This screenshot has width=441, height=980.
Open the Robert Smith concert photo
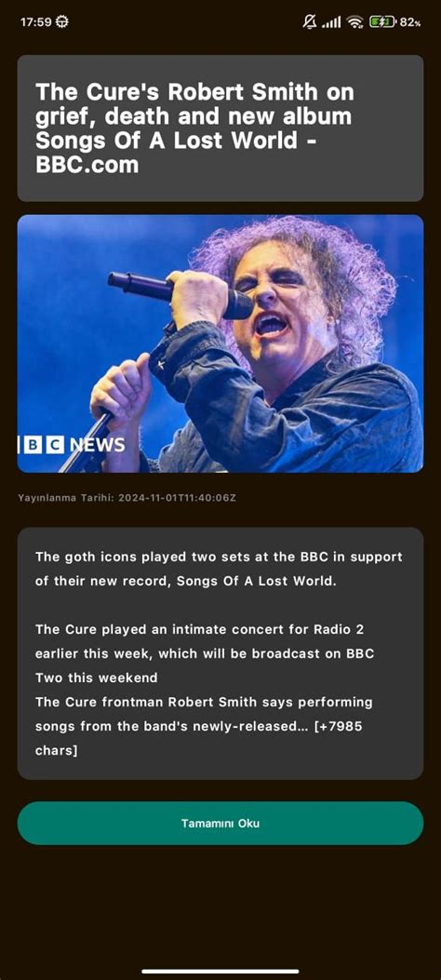[x=220, y=343]
